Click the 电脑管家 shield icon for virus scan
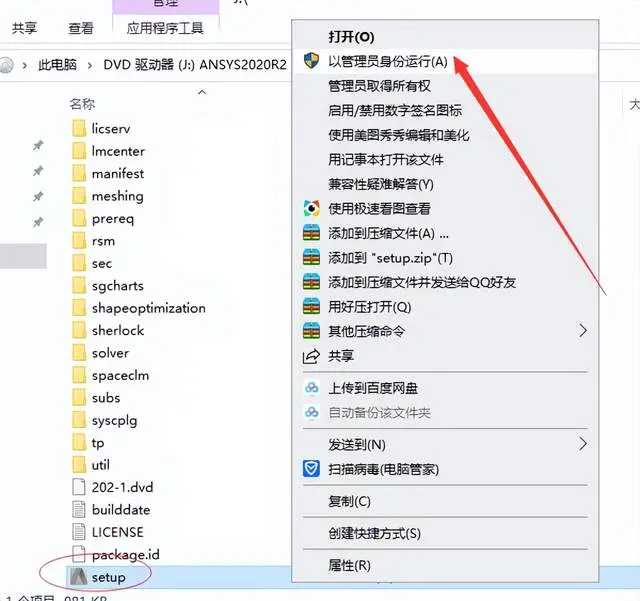Image resolution: width=640 pixels, height=601 pixels. pyautogui.click(x=311, y=469)
